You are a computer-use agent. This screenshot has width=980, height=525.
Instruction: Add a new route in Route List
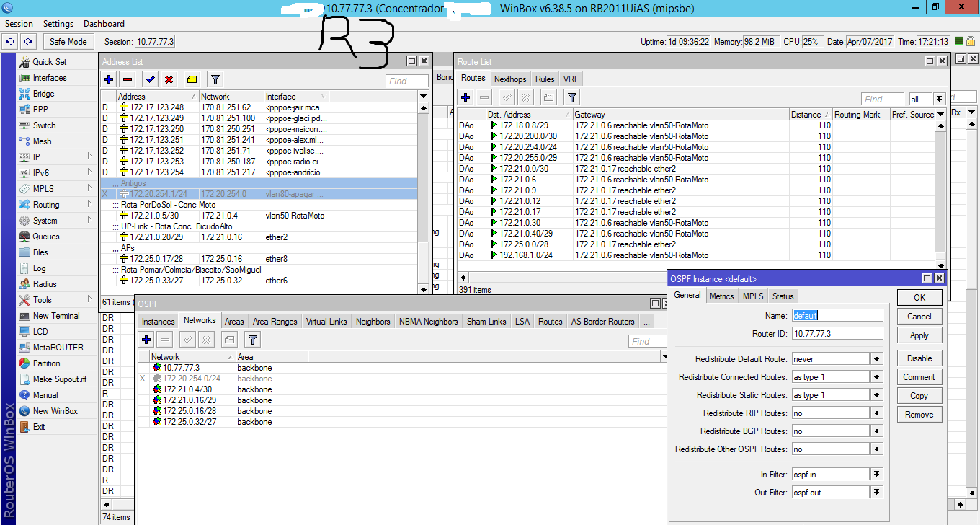[x=465, y=97]
